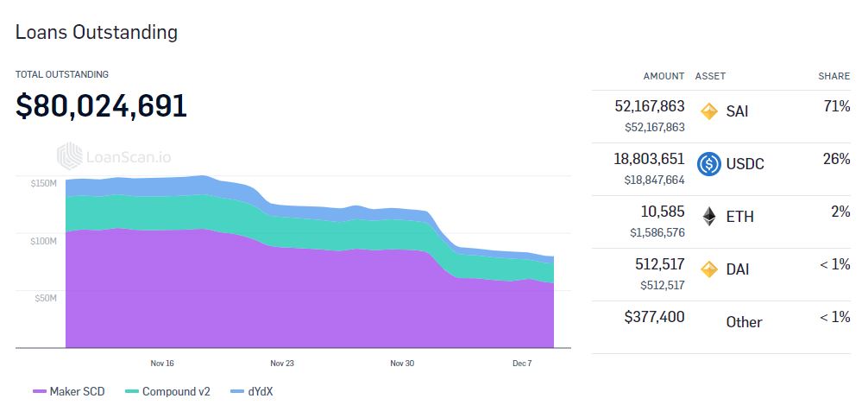
Task: Toggle the Maker SCD legend swatch
Action: (x=40, y=392)
